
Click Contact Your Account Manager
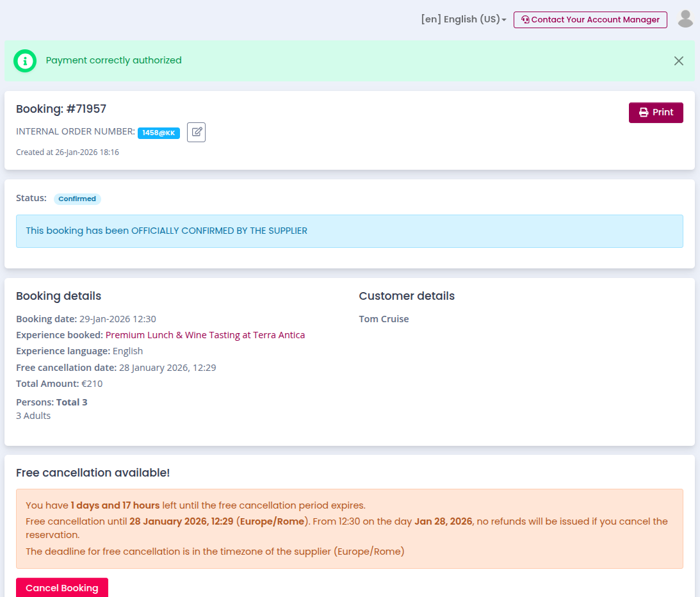pos(590,20)
